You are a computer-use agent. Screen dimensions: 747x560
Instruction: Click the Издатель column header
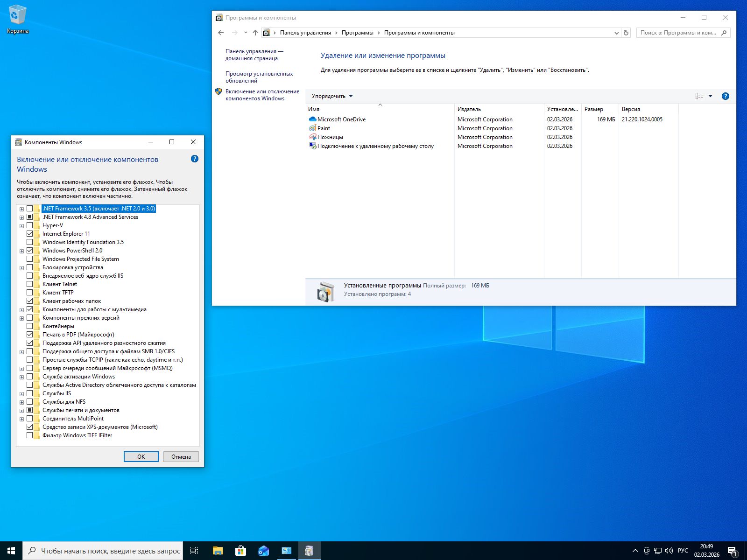click(x=469, y=109)
